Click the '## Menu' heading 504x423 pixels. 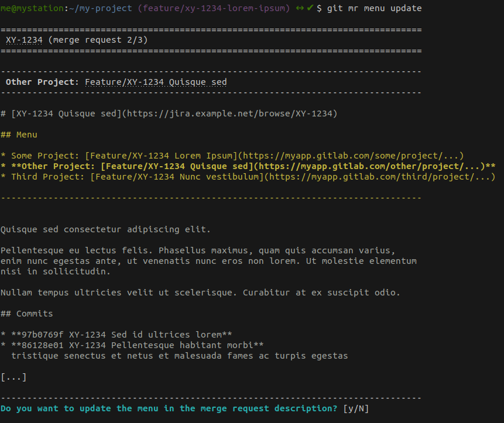[19, 135]
